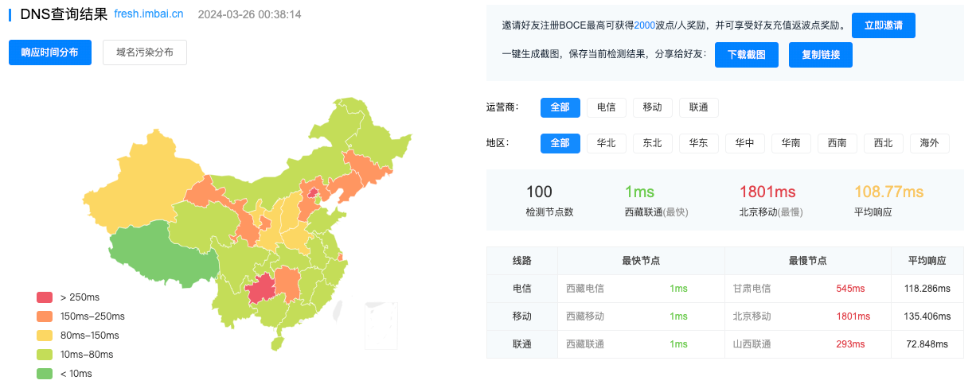Choose 联通 carrier filter
This screenshot has width=980, height=392.
tap(698, 107)
